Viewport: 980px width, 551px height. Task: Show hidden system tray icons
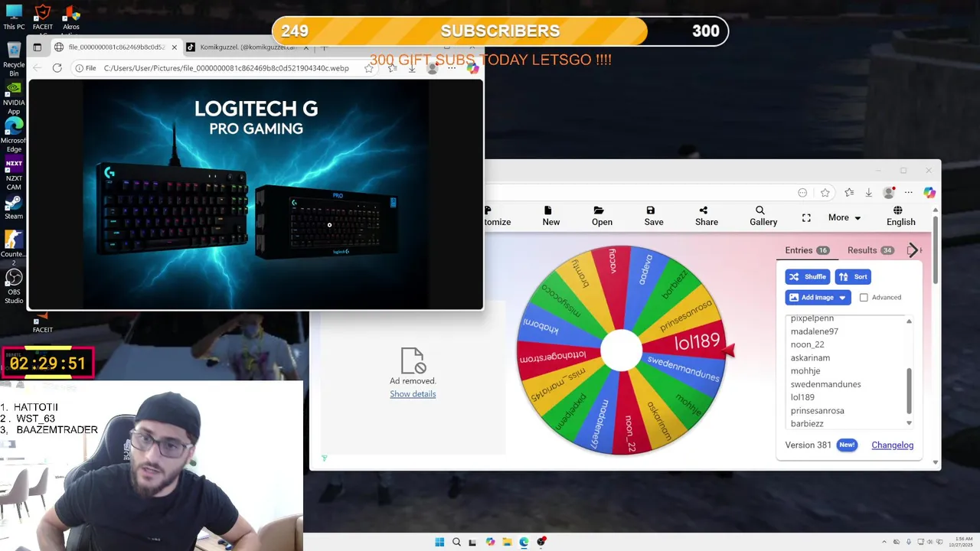pyautogui.click(x=884, y=542)
